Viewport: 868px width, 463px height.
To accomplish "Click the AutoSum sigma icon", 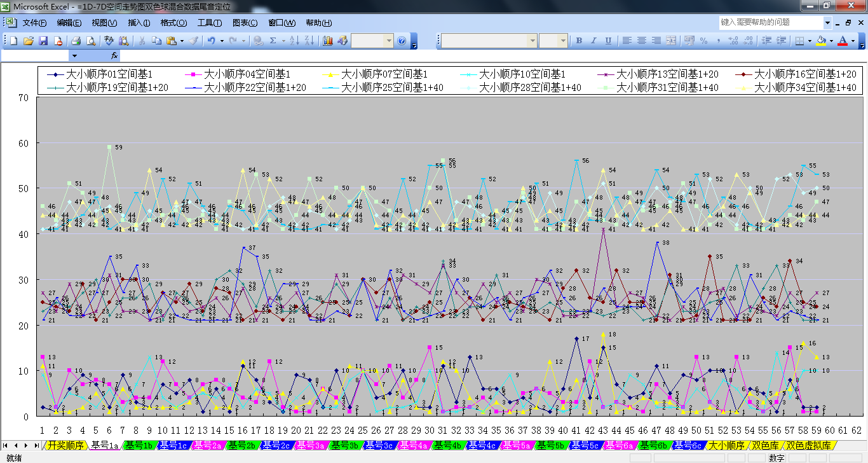I will 273,41.
